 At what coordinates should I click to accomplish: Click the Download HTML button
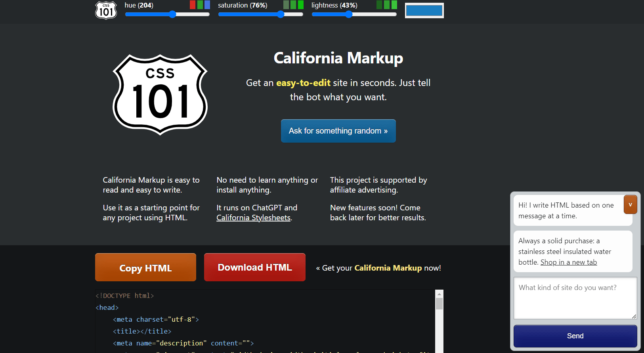pyautogui.click(x=255, y=267)
